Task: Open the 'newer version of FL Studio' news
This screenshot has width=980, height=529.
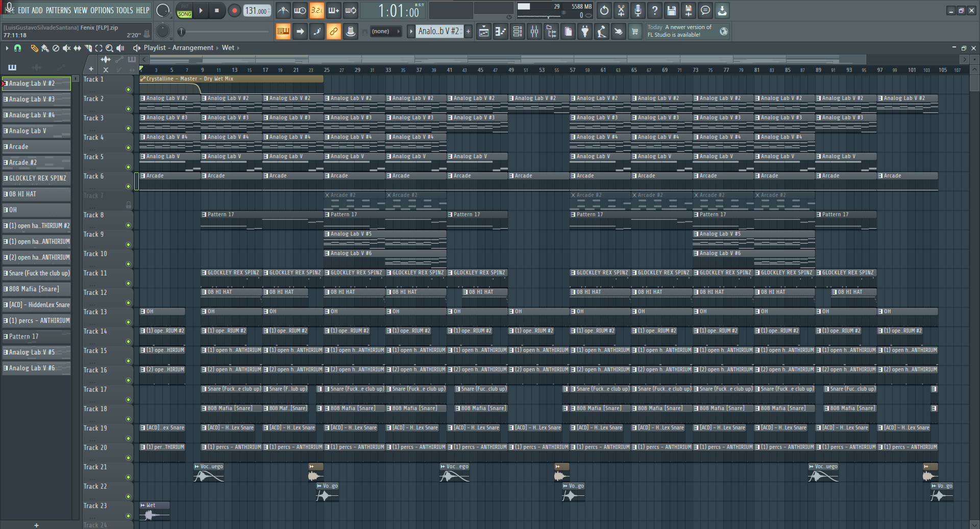Action: click(688, 31)
